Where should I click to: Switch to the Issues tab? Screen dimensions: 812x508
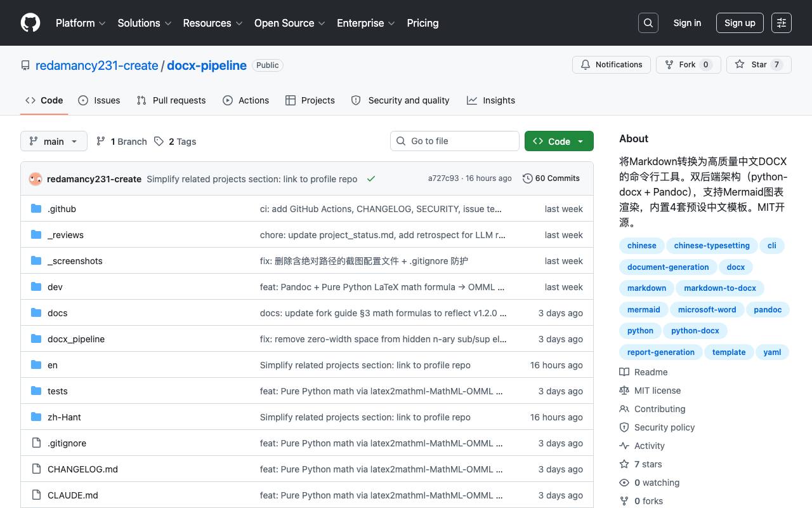[99, 100]
